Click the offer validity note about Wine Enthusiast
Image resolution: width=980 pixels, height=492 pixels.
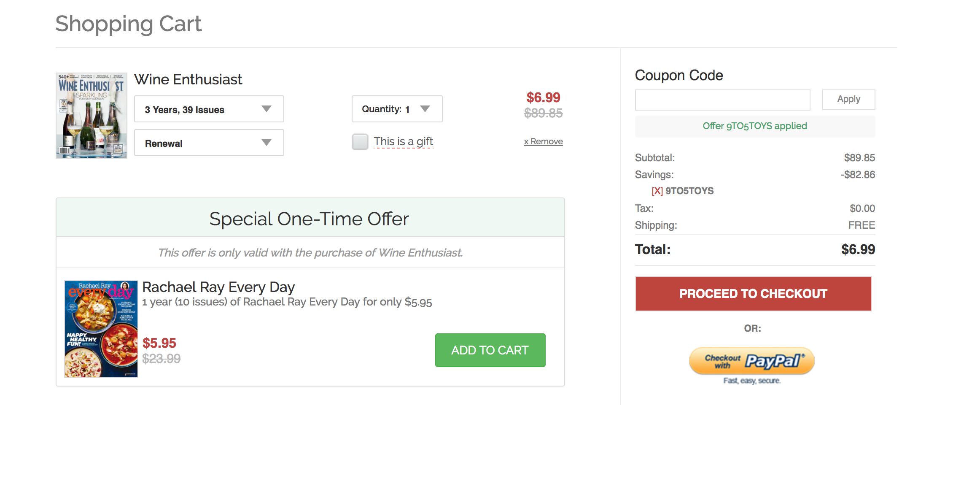click(310, 253)
